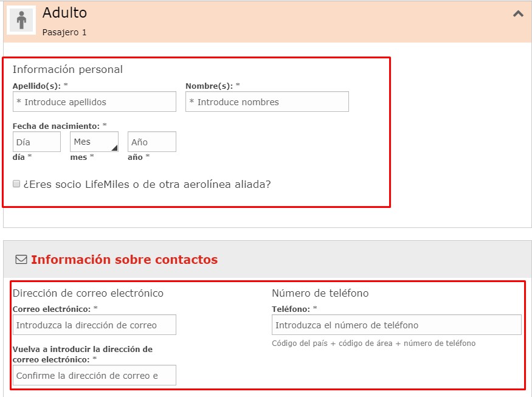Click the Número de teléfono heading

pyautogui.click(x=320, y=293)
